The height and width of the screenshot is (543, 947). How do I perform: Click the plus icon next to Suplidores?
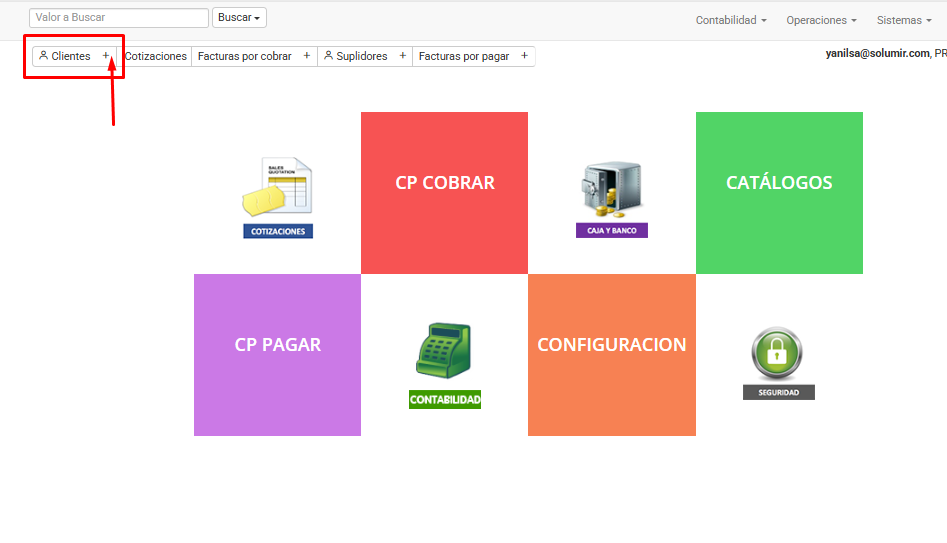pyautogui.click(x=403, y=57)
